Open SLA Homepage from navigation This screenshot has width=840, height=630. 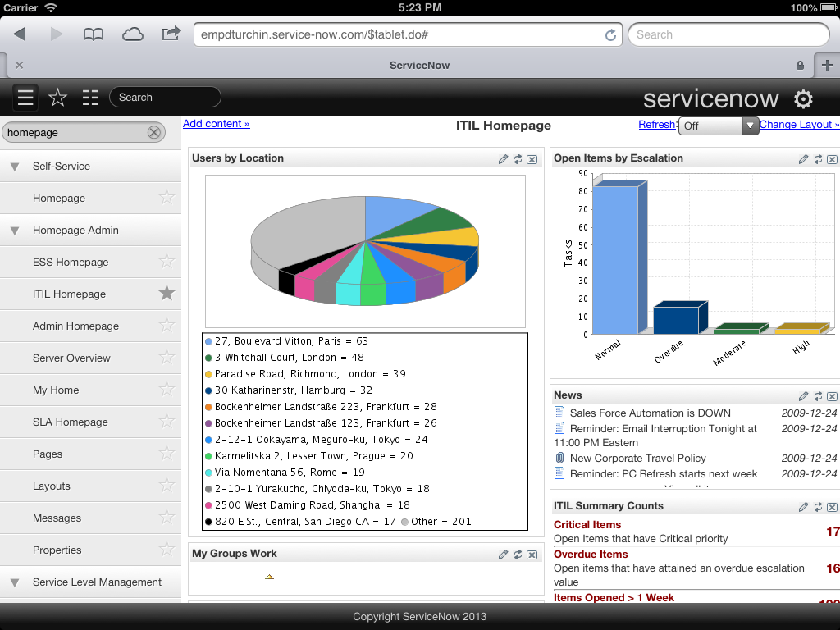click(x=71, y=422)
